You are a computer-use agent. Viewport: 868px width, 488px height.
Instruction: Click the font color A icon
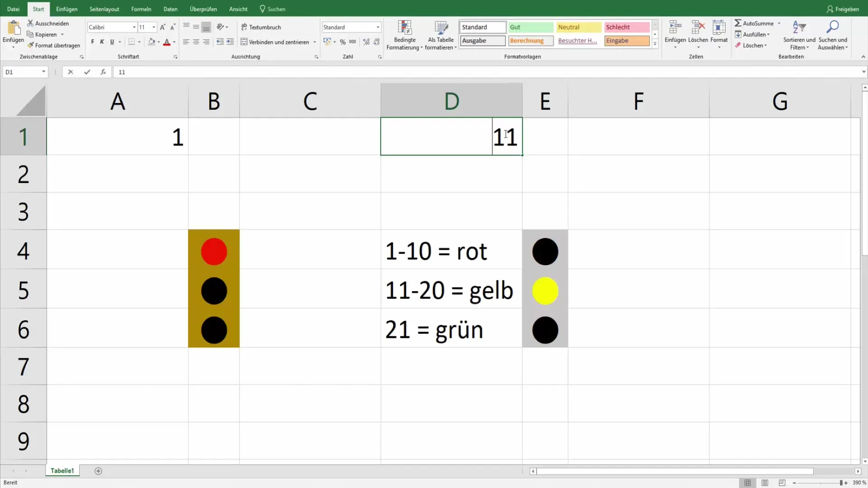pos(167,42)
